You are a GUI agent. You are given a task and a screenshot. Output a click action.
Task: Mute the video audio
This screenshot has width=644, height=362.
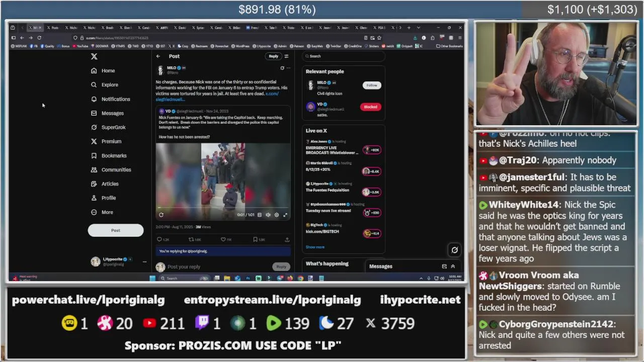(268, 215)
